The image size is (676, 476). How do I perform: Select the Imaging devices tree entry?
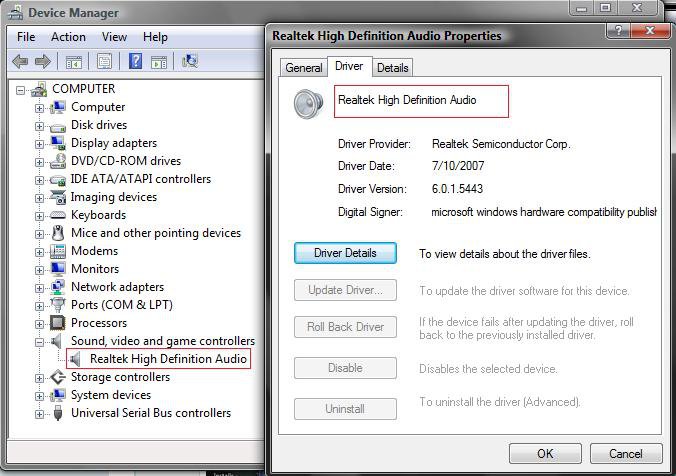114,197
